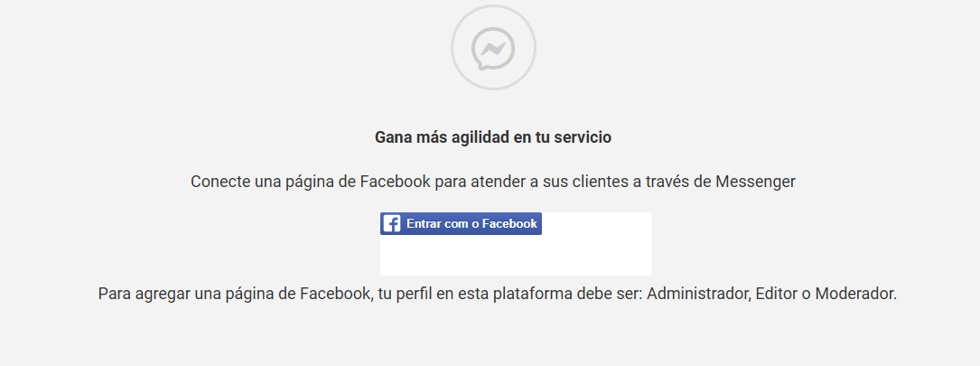Click the white area below the Facebook button
This screenshot has width=980, height=366.
click(x=515, y=255)
